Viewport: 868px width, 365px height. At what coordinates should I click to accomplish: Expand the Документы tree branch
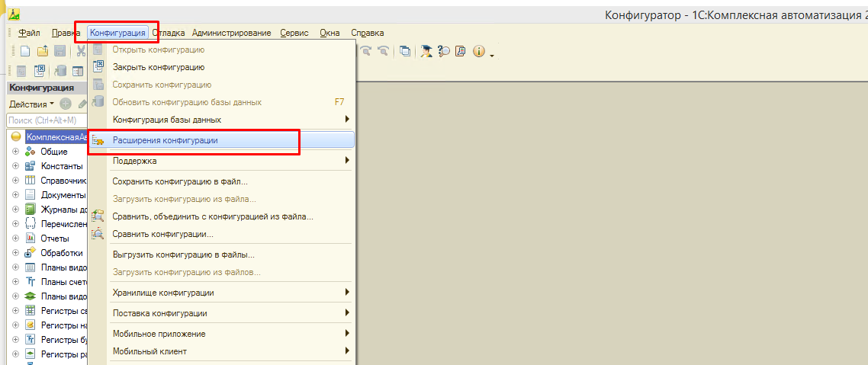pos(15,194)
